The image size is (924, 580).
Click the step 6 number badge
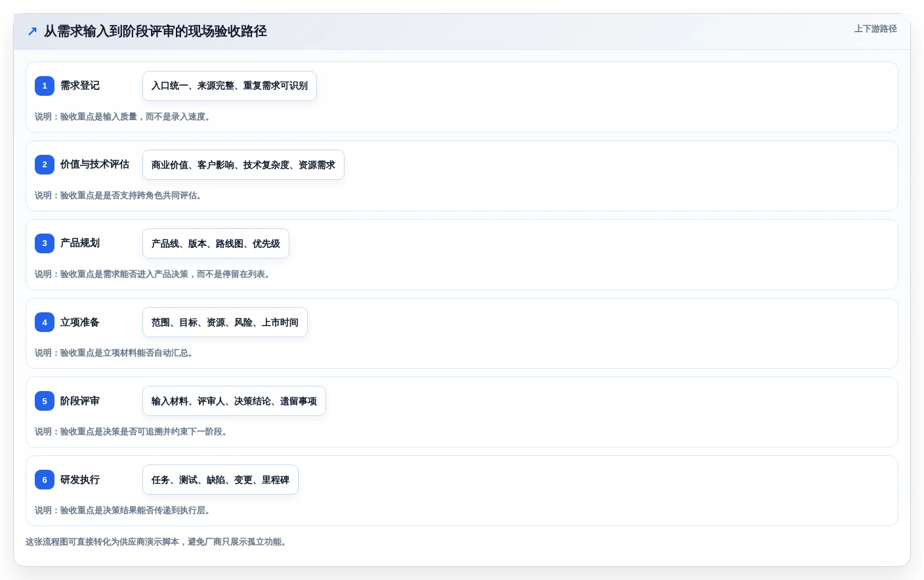(45, 480)
